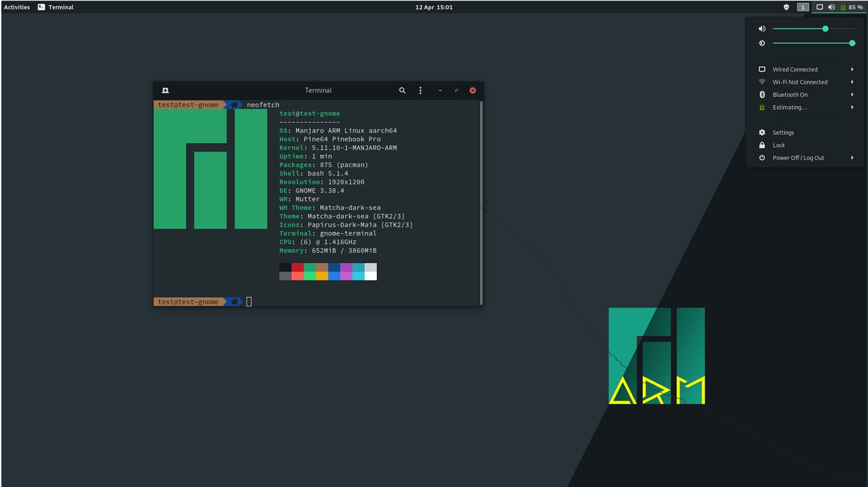868x487 pixels.
Task: Click the Settings gear icon
Action: [762, 133]
